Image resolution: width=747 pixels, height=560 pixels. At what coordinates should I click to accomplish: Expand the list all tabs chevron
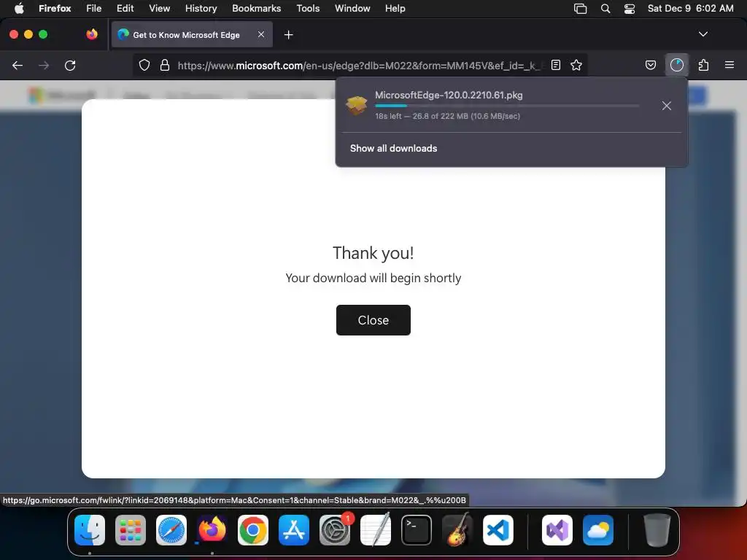pos(703,34)
